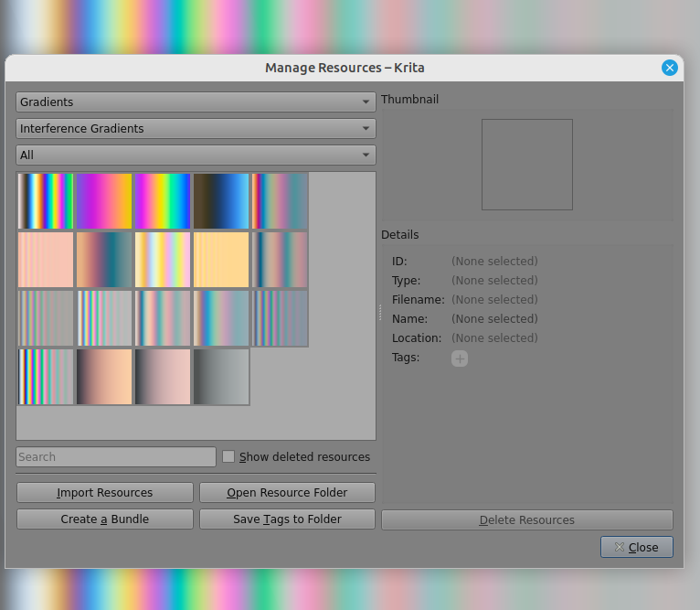The width and height of the screenshot is (700, 610).
Task: Pick the magenta-yellow-green-blue gradient in the first row
Action: click(x=163, y=201)
